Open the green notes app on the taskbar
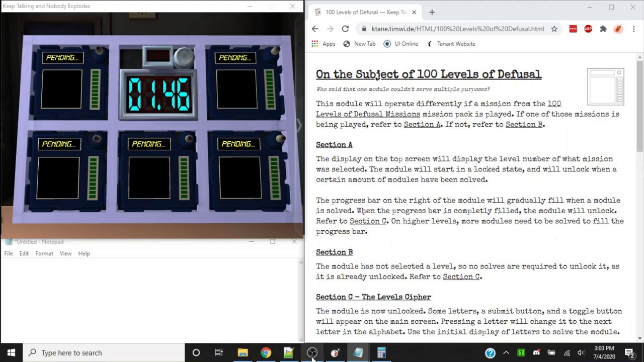 click(288, 352)
